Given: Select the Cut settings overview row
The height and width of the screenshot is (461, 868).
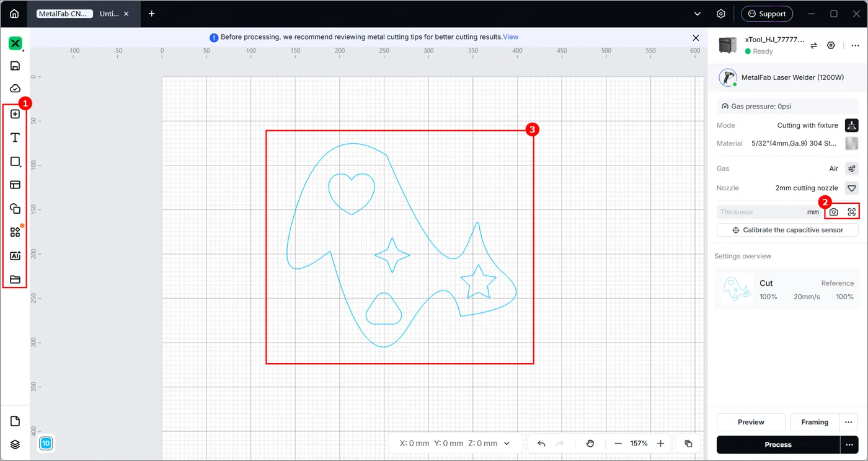Looking at the screenshot, I should coord(787,289).
